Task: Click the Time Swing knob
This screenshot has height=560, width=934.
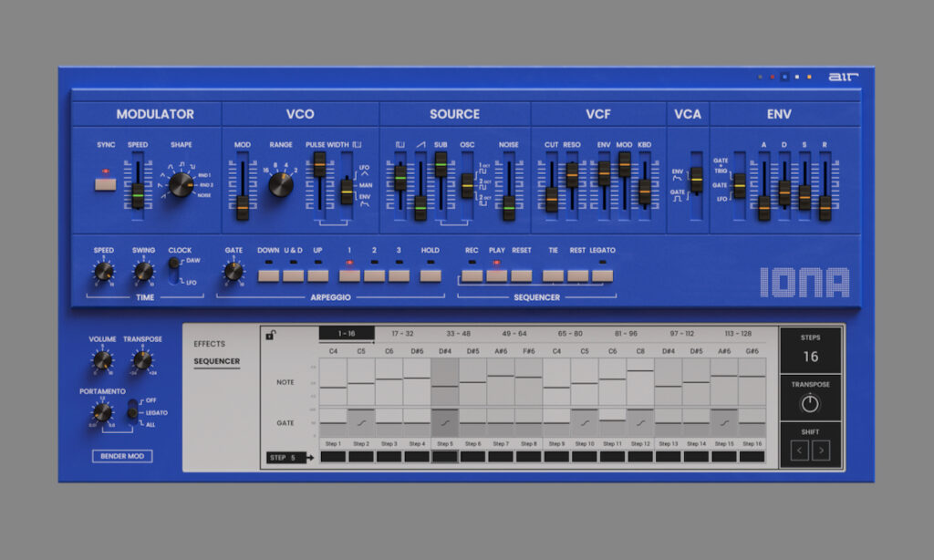Action: point(143,272)
